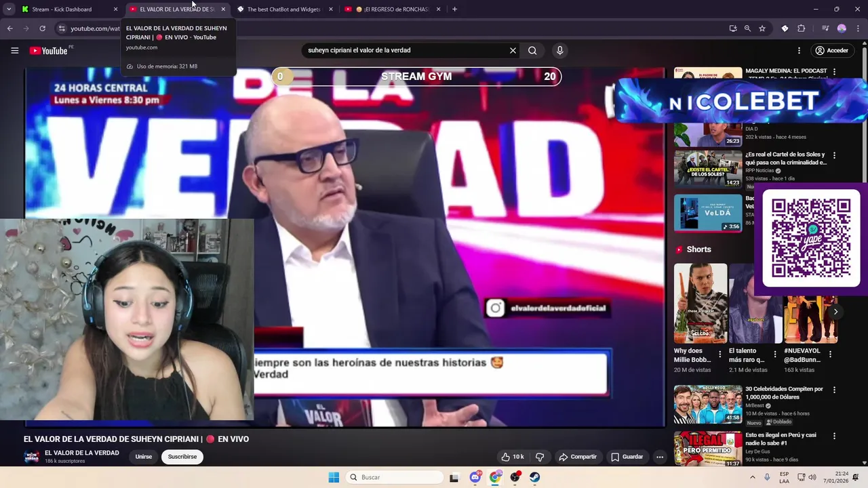Open the zoom indicator in address bar
Viewport: 868px width, 488px height.
747,28
